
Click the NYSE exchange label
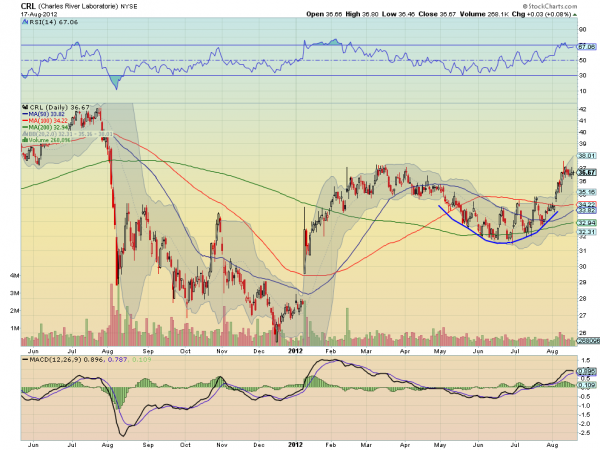(129, 7)
